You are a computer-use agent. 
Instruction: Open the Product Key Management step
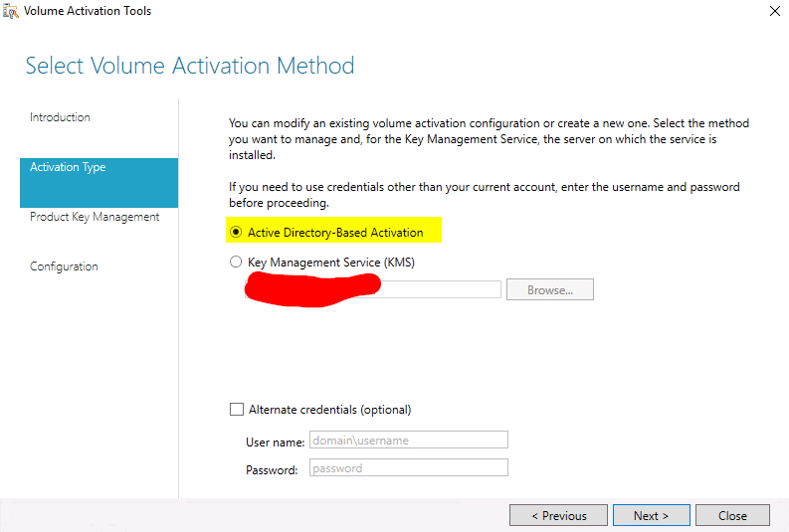95,217
